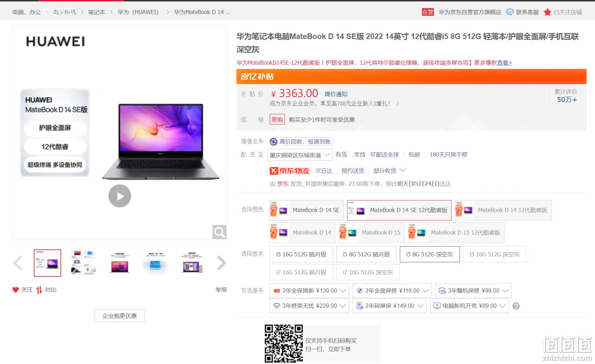This screenshot has height=364, width=595.
Task: Click the help question mark icon
Action: pyautogui.click(x=516, y=306)
